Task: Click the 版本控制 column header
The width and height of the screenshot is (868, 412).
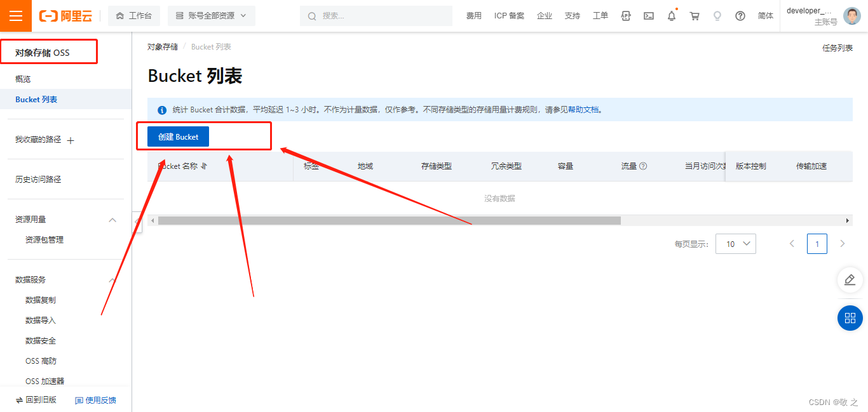Action: pyautogui.click(x=751, y=166)
